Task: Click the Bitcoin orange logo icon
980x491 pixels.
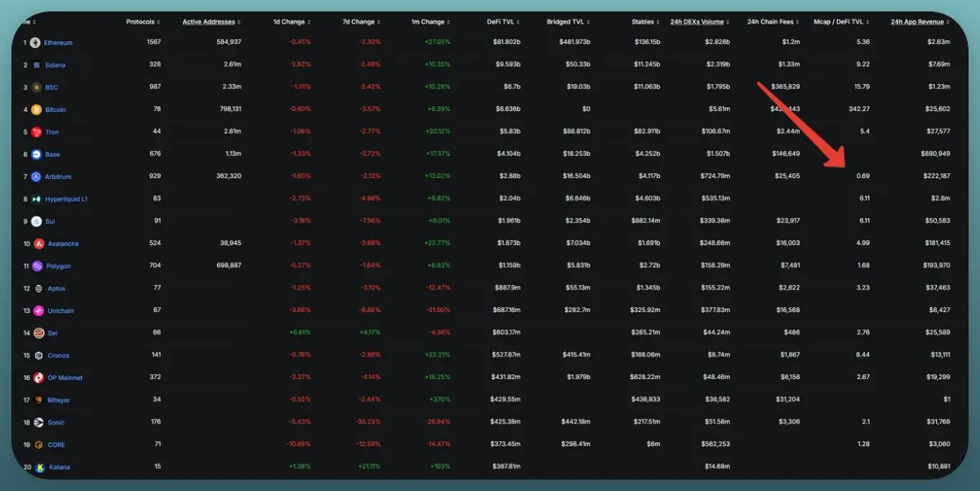Action: click(36, 109)
